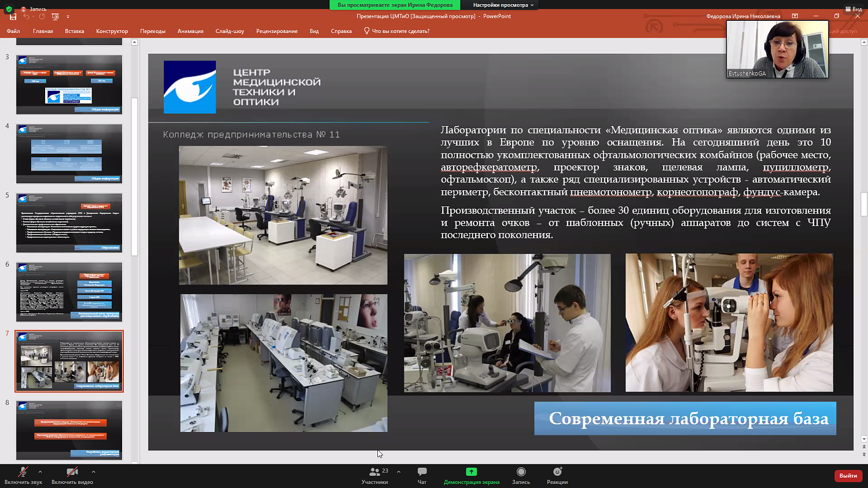The image size is (868, 488).
Task: Select slide 5 thumbnail in the slide panel
Action: (x=69, y=222)
